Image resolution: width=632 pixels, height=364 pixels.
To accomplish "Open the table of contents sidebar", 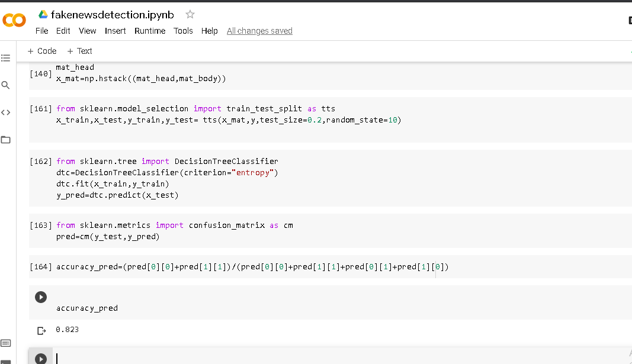I will [x=6, y=57].
